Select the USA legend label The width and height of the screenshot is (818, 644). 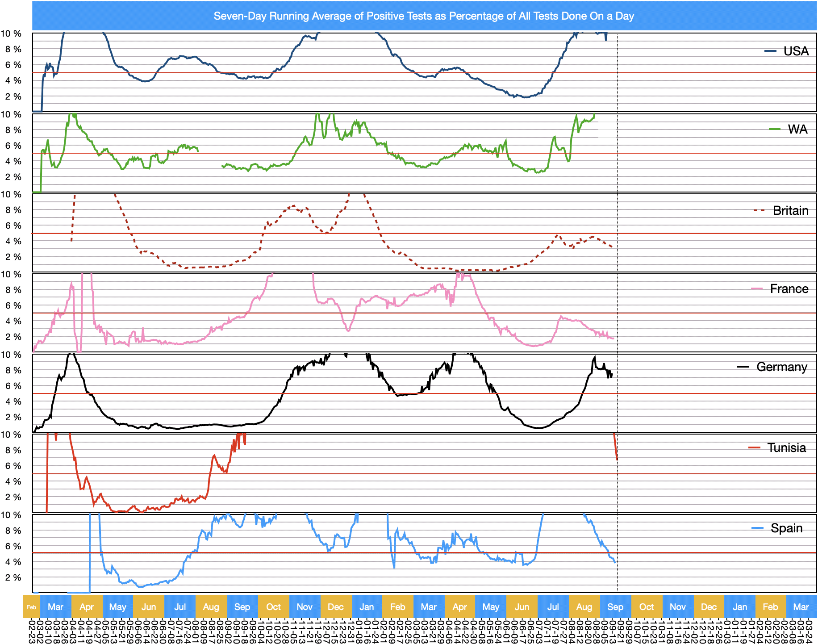(796, 51)
